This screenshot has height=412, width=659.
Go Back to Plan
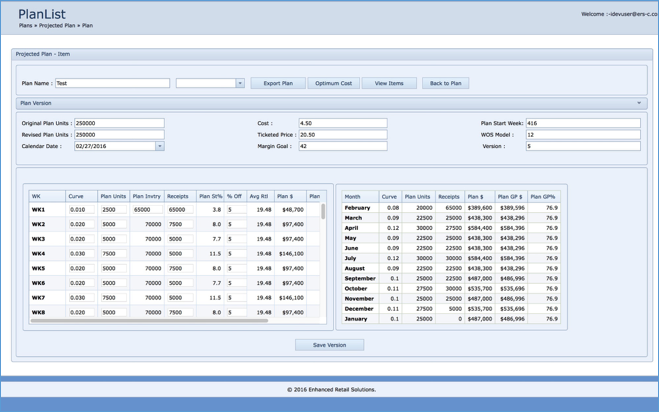[445, 84]
